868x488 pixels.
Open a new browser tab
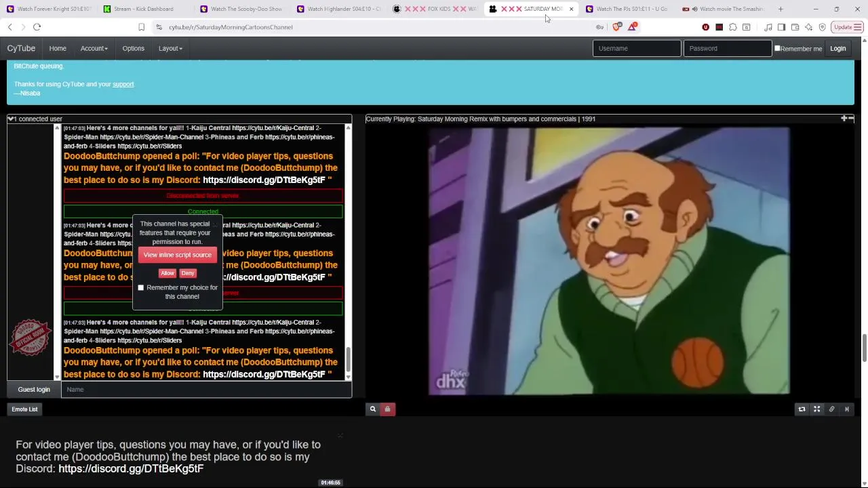(781, 9)
